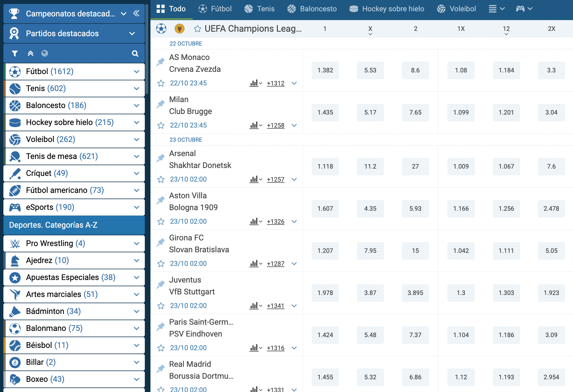Expand the Tenis de mesa category
This screenshot has height=392, width=573.
[x=137, y=156]
